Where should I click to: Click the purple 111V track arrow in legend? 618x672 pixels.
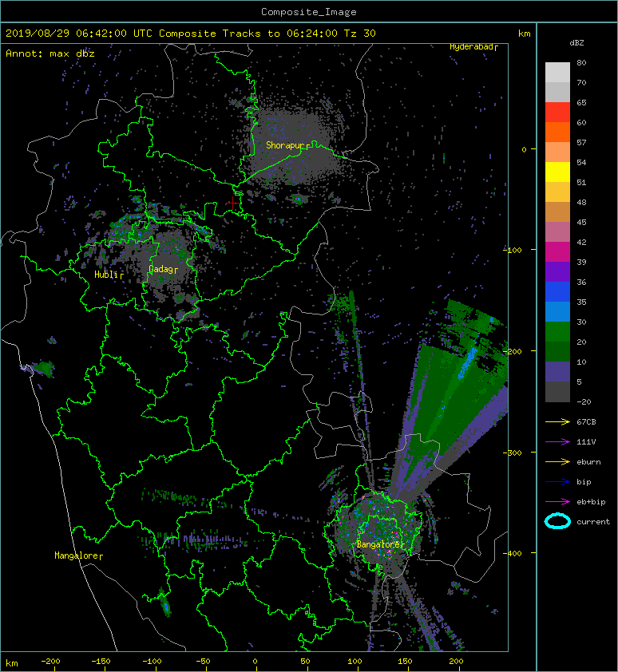coord(557,442)
